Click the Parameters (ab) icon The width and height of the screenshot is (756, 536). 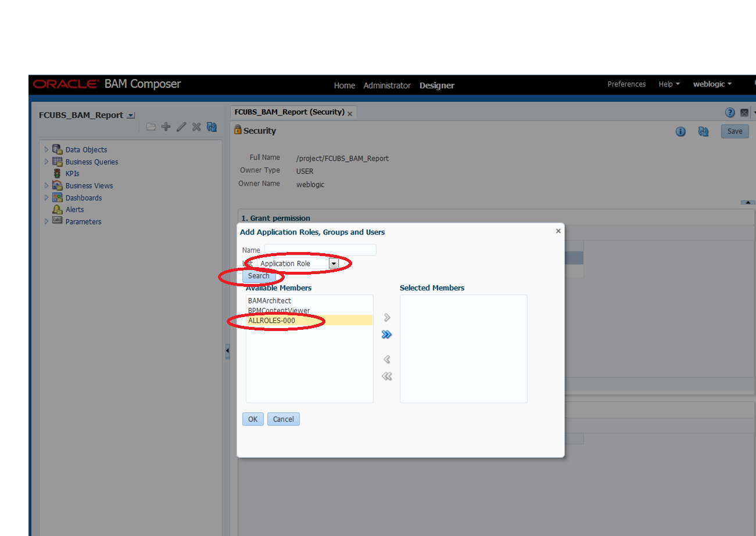click(x=57, y=221)
